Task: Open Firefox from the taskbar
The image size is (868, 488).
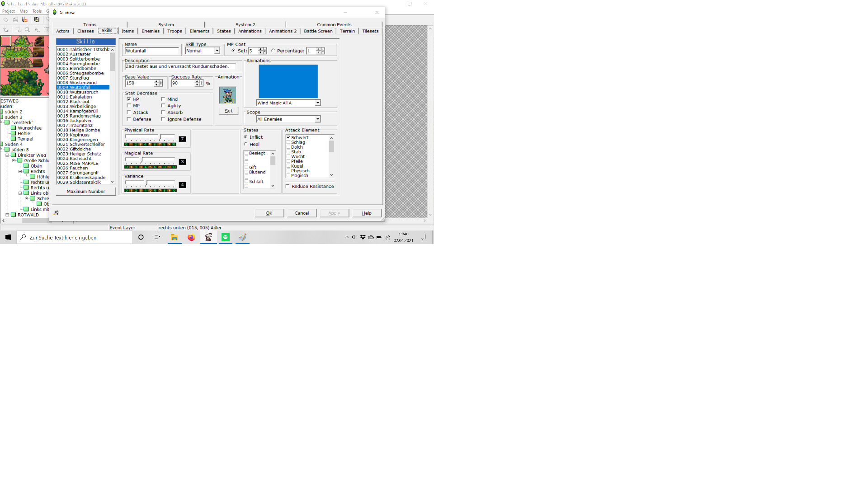Action: point(191,237)
